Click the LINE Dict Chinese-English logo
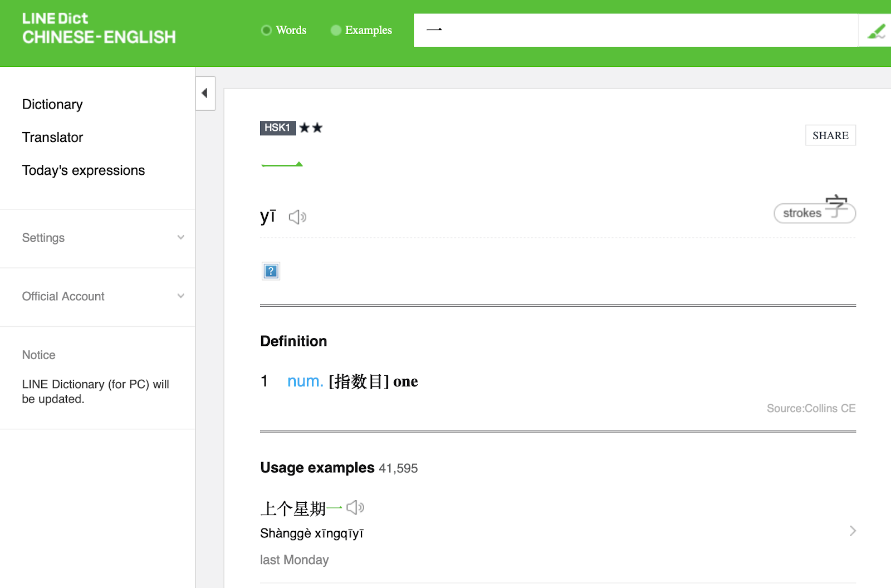This screenshot has width=891, height=588. (x=99, y=28)
